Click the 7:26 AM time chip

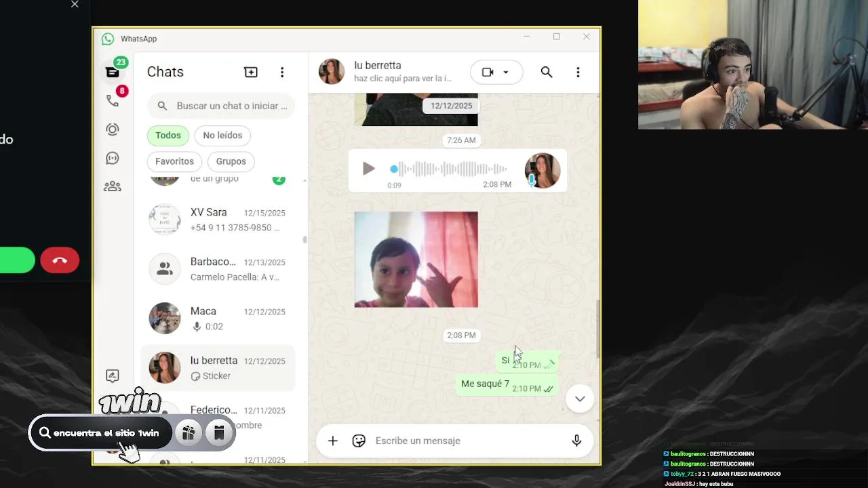(x=461, y=140)
